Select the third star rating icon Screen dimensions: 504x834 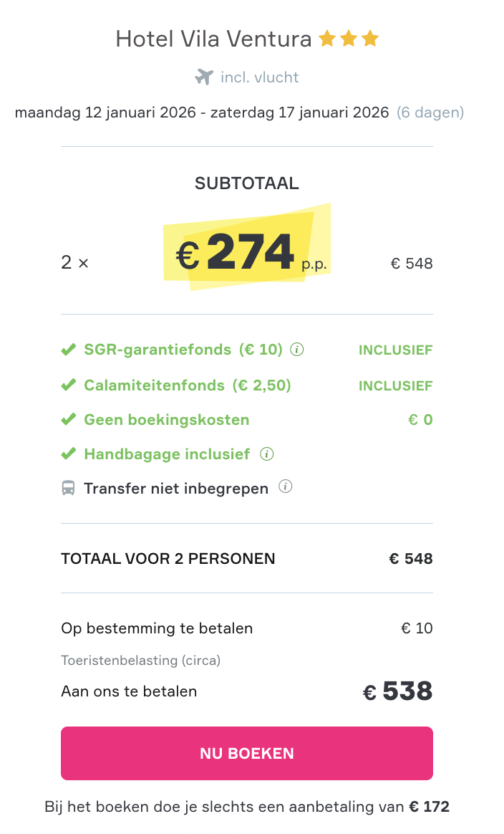coord(371,38)
